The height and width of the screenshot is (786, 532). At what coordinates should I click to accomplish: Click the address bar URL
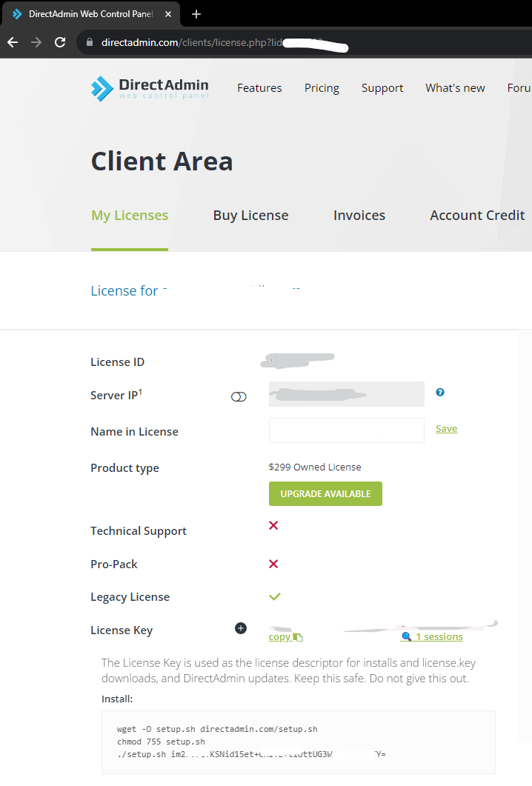[192, 43]
